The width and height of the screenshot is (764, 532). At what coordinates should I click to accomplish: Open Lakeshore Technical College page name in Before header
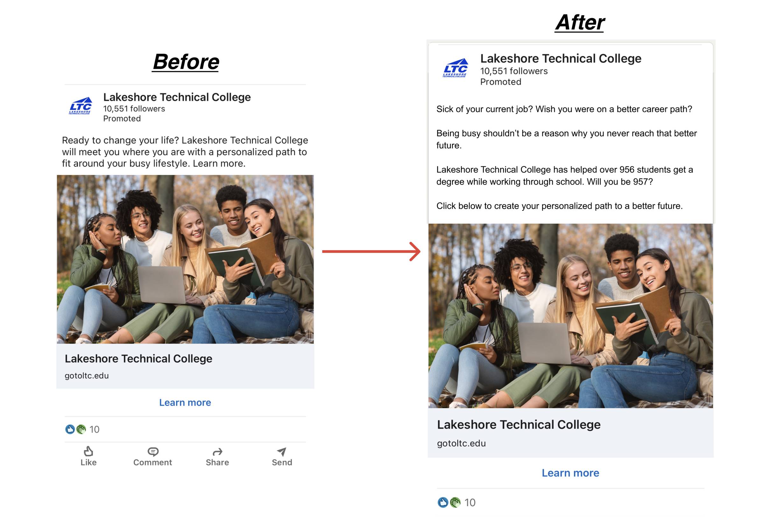pos(177,97)
